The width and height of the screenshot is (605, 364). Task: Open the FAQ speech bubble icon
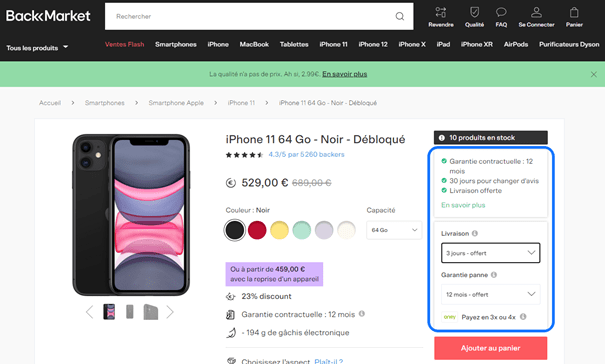[501, 12]
